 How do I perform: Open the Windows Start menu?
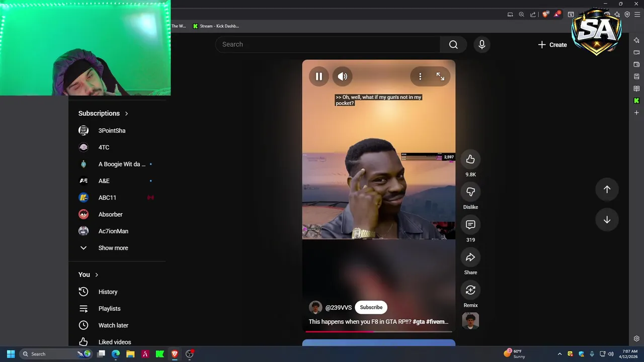click(11, 354)
